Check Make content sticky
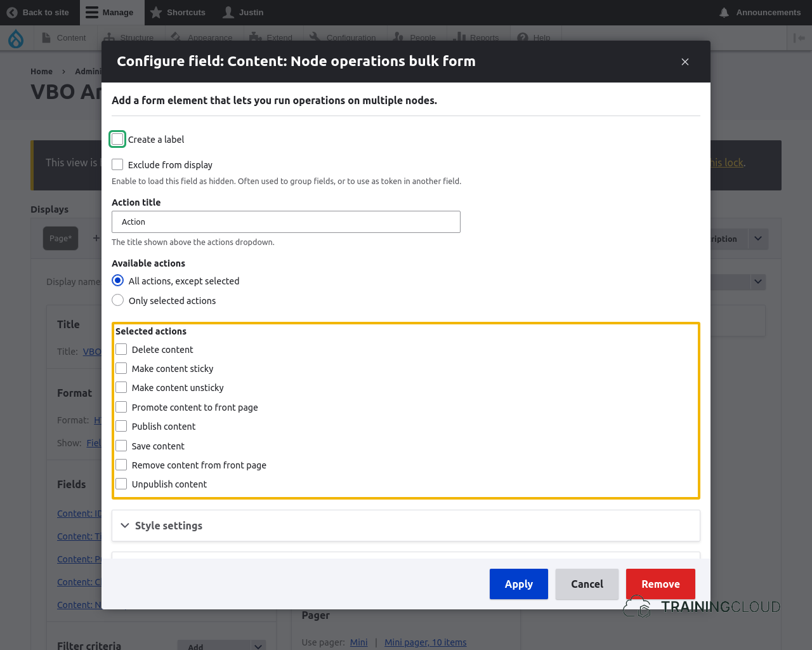The height and width of the screenshot is (650, 812). coord(121,368)
